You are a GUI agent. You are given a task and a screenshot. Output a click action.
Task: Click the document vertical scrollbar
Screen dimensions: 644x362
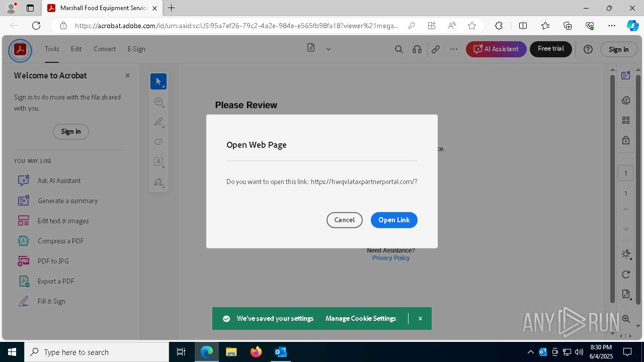tap(612, 189)
